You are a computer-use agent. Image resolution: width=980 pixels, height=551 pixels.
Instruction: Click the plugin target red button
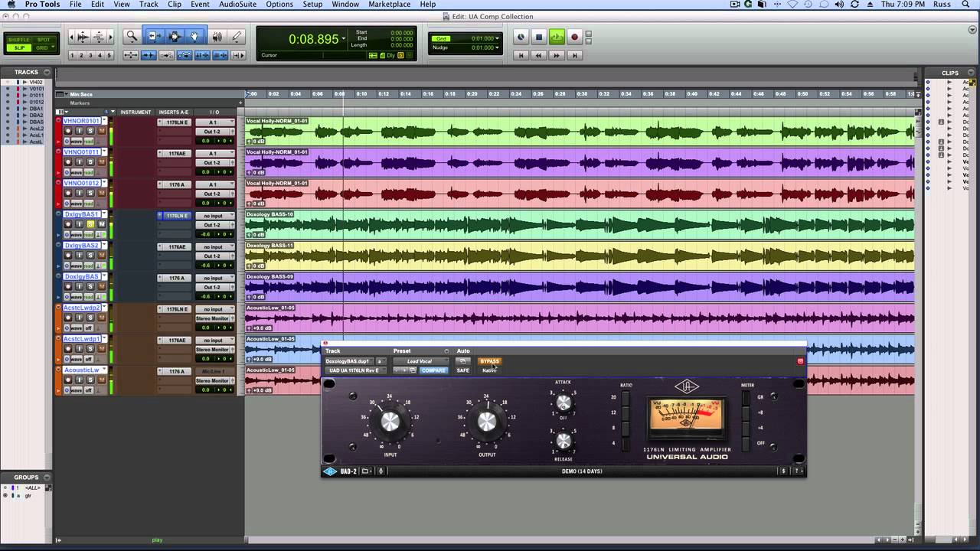click(x=800, y=361)
